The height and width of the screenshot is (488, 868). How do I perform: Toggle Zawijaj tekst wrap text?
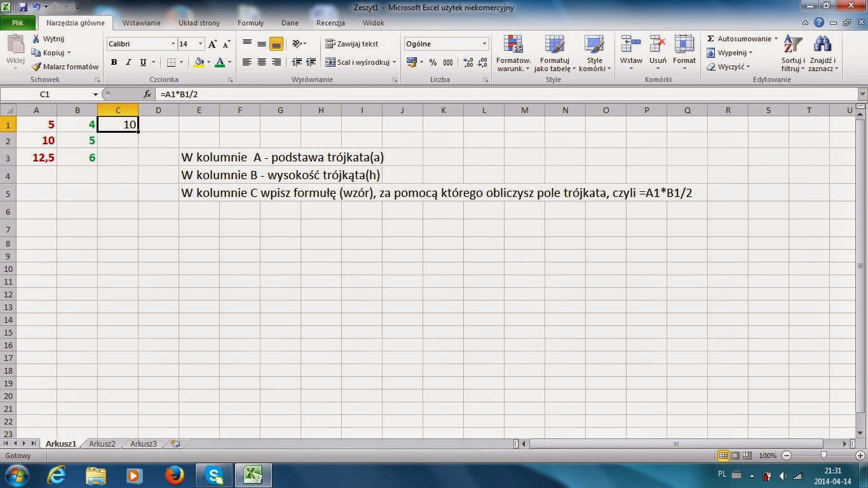[x=351, y=44]
